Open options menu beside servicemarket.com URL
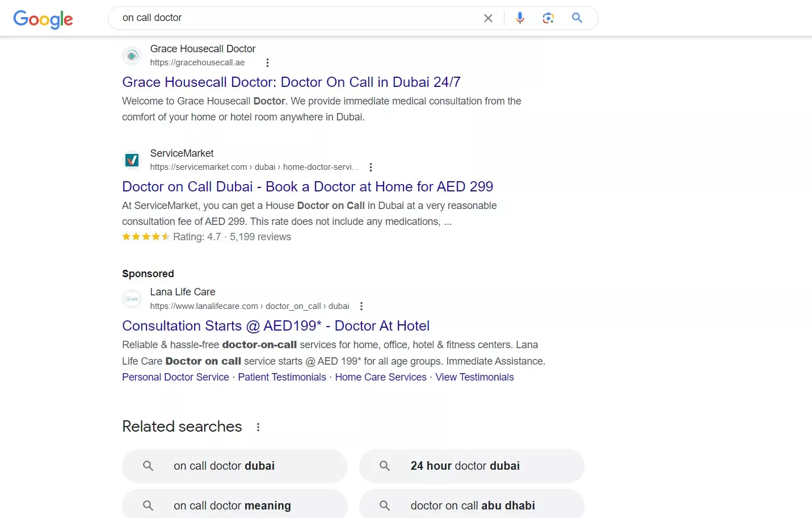 pyautogui.click(x=371, y=168)
